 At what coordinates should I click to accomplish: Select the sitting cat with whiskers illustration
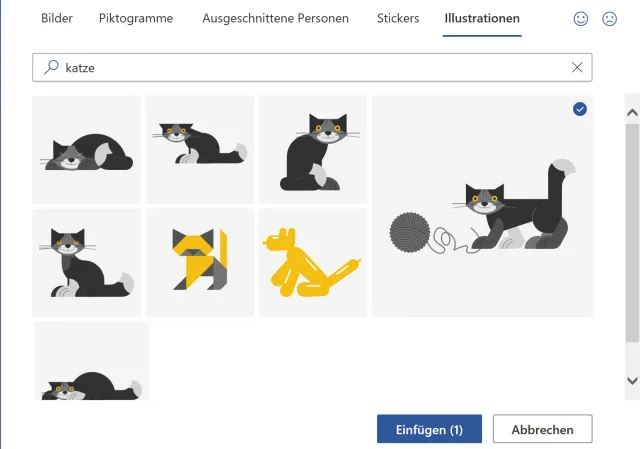tap(87, 262)
